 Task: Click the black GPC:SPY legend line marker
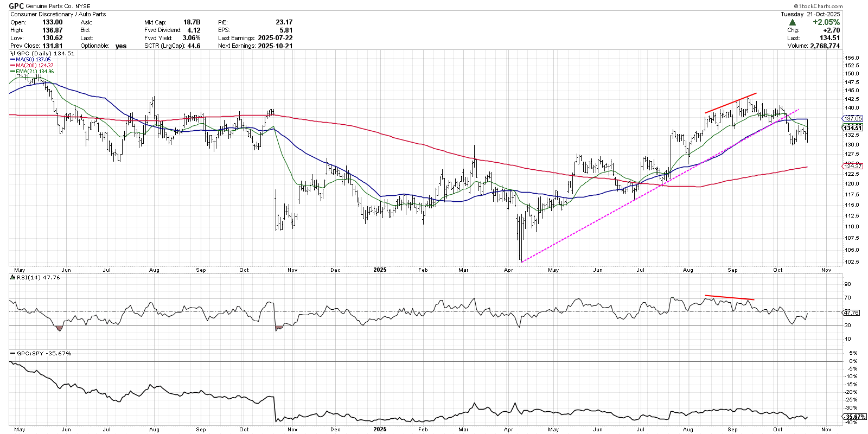tap(13, 353)
